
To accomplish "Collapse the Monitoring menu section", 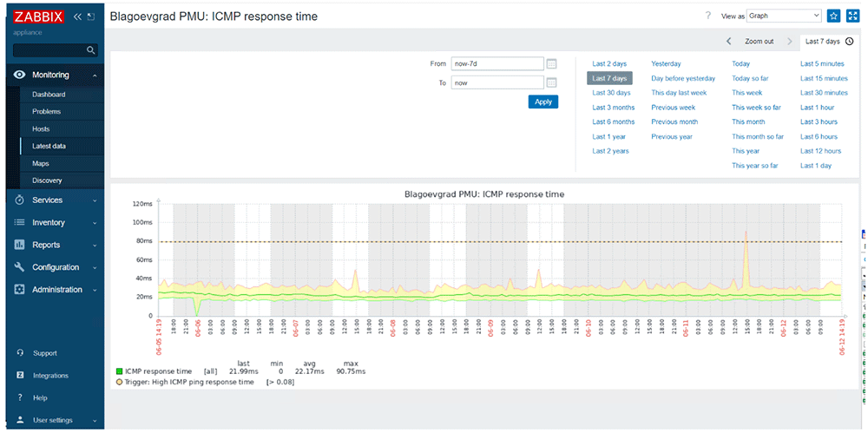I will tap(95, 75).
